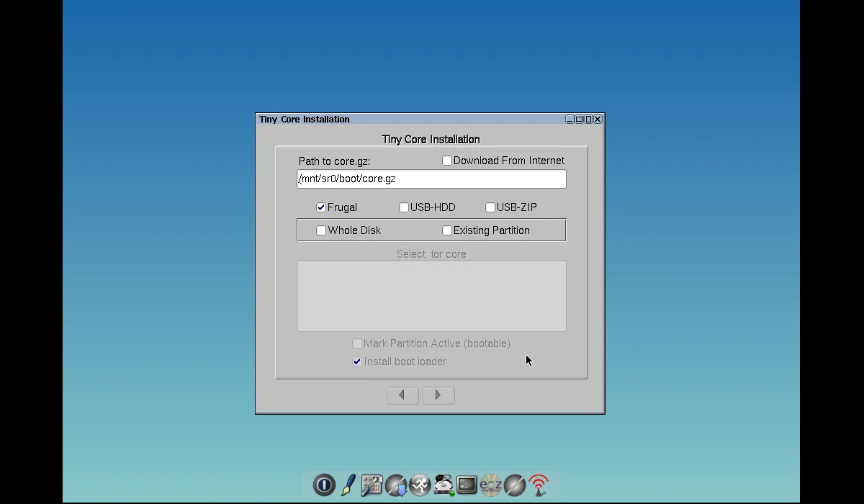Uncheck the Frugal install option
864x504 pixels.
tap(321, 207)
